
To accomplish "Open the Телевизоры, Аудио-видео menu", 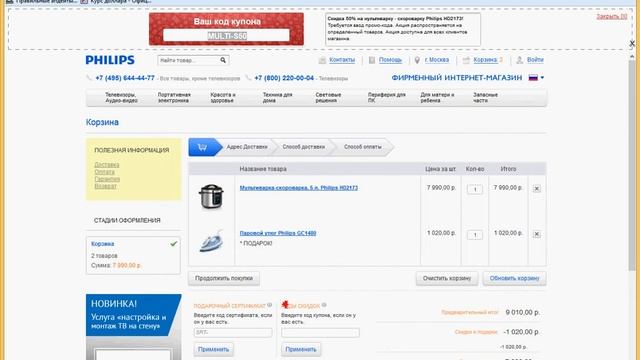I will (121, 98).
